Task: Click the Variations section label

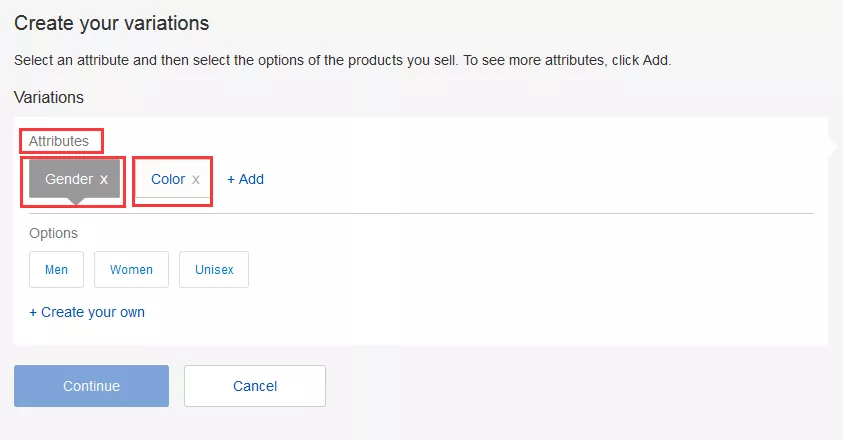Action: point(49,98)
